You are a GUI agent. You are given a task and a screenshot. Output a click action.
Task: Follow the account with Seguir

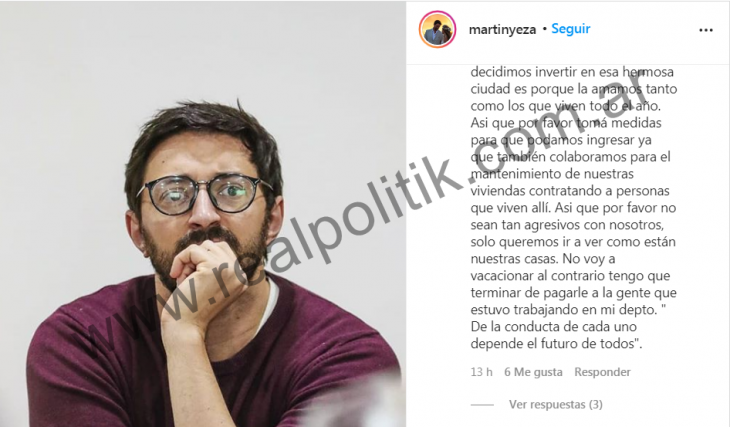pos(571,29)
